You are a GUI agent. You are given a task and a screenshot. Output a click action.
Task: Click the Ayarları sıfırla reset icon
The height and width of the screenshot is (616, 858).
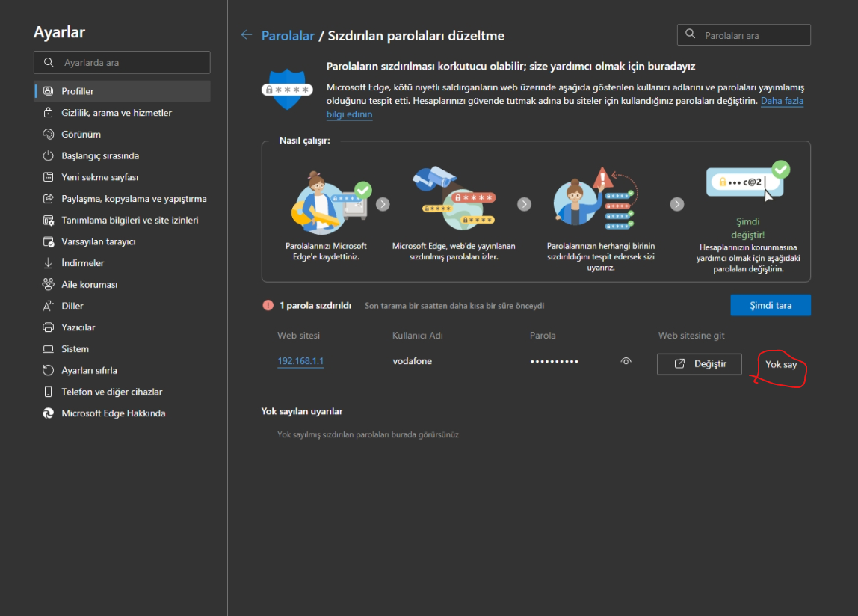[48, 370]
